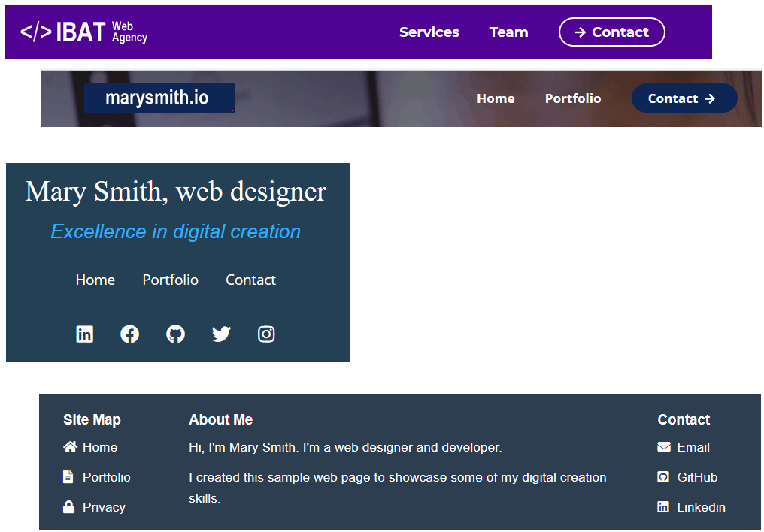Image resolution: width=764 pixels, height=532 pixels.
Task: Click the marysmith.io logo box
Action: pos(159,98)
